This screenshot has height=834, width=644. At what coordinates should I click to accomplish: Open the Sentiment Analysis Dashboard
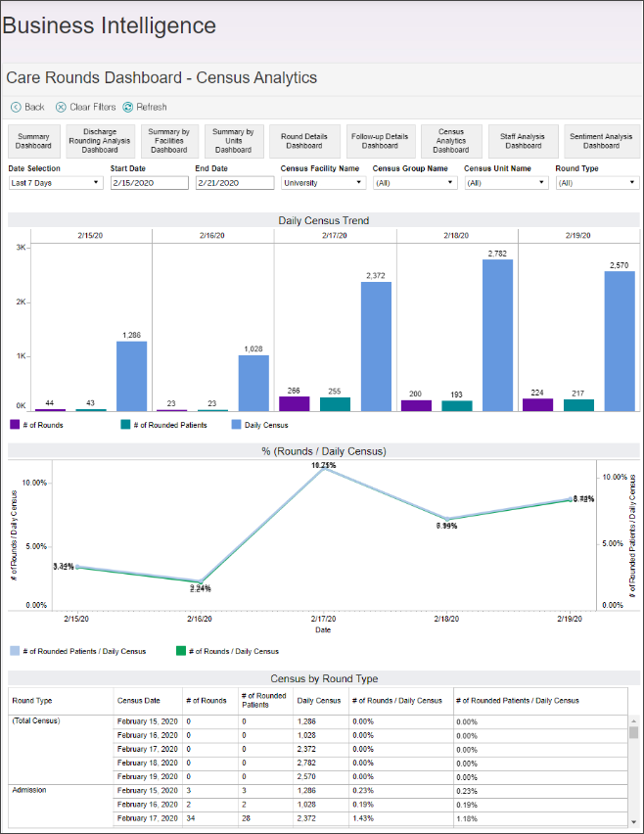click(601, 141)
